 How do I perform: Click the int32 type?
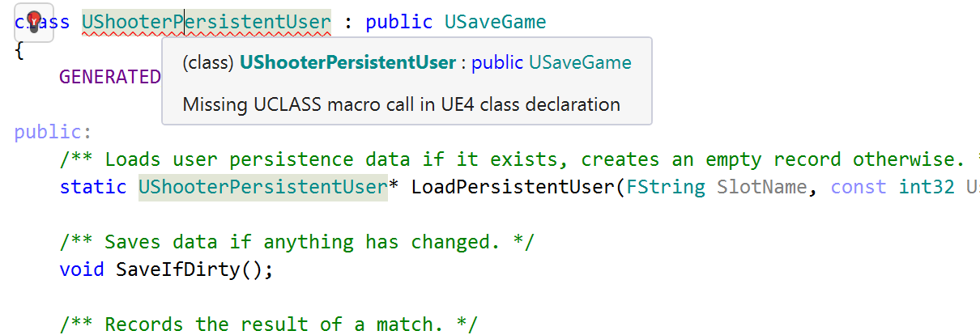coord(927,187)
